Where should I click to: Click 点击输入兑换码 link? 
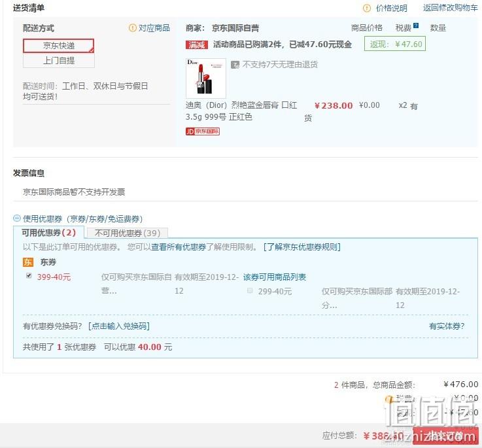coord(119,326)
